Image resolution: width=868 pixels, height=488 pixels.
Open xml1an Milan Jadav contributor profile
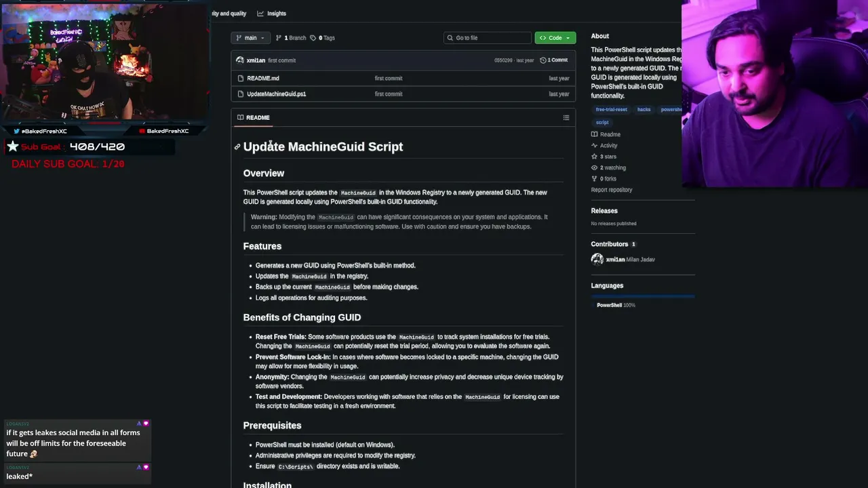631,260
